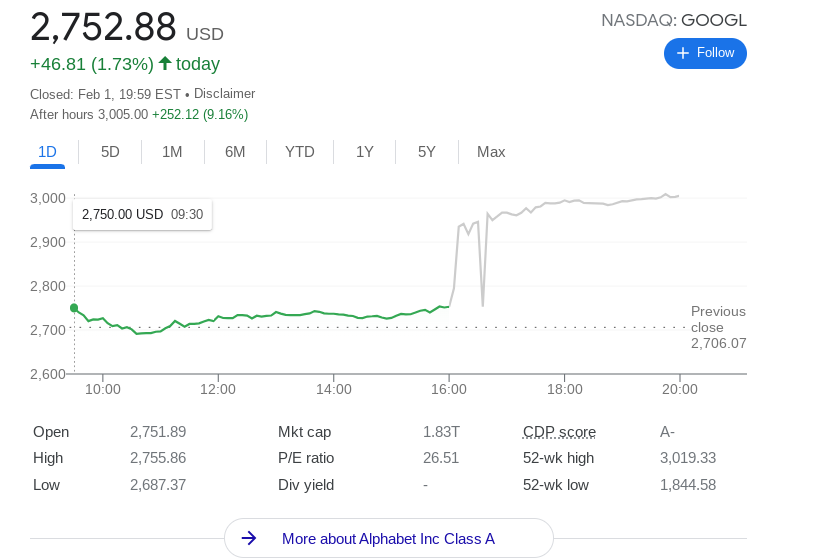
Task: Click the High value 2,755.86
Action: point(158,458)
